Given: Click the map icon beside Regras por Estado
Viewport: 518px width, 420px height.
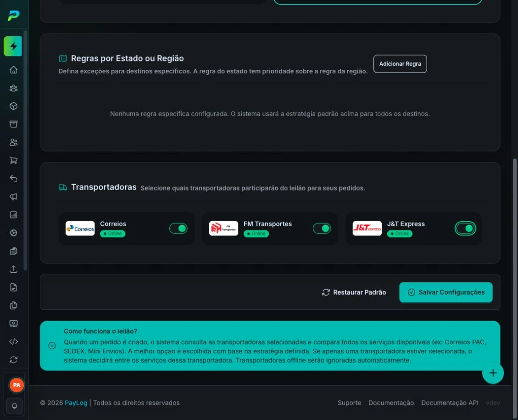Looking at the screenshot, I should 63,58.
